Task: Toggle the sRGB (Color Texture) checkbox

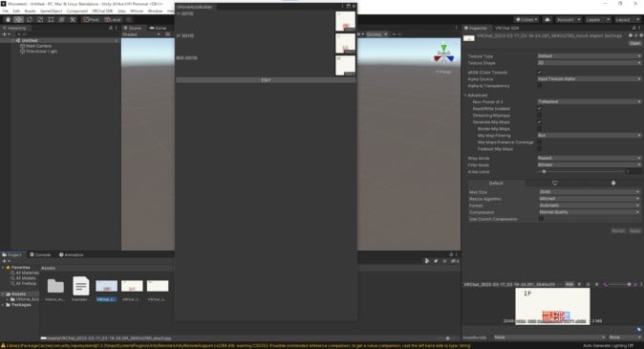Action: (x=539, y=73)
